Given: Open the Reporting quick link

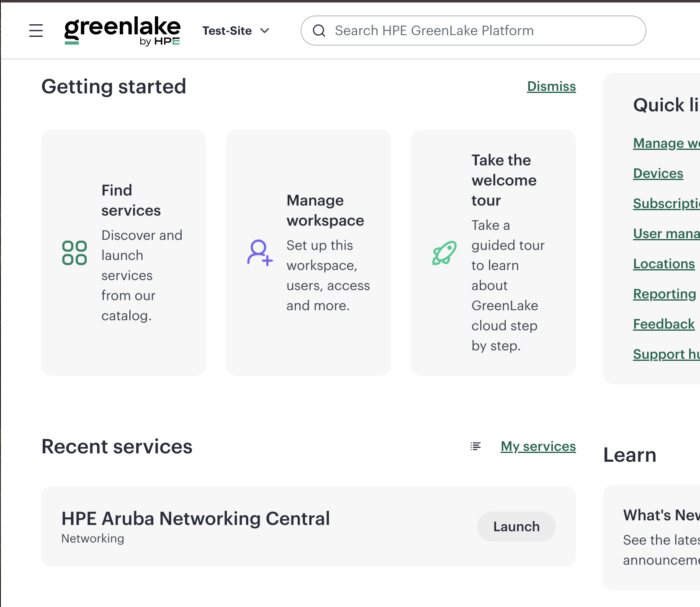Looking at the screenshot, I should coord(664,294).
